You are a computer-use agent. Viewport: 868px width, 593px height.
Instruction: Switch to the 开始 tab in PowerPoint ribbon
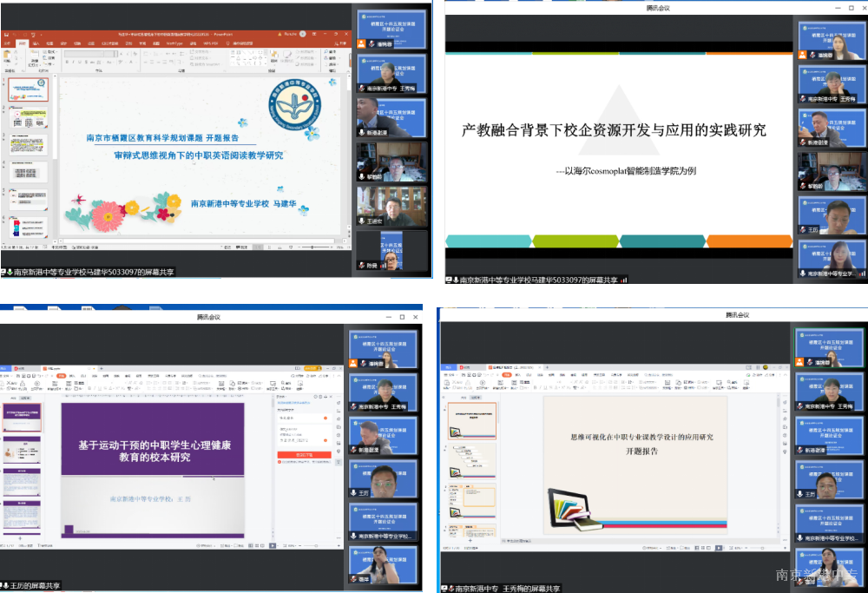(x=23, y=43)
